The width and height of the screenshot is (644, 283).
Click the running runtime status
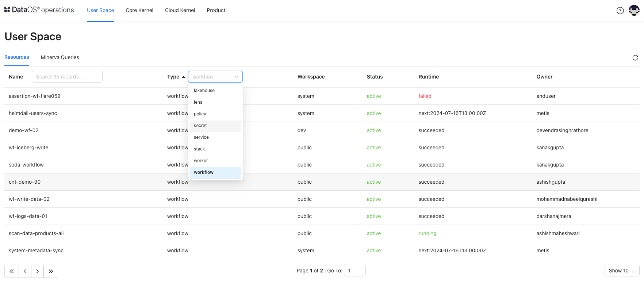coord(428,233)
